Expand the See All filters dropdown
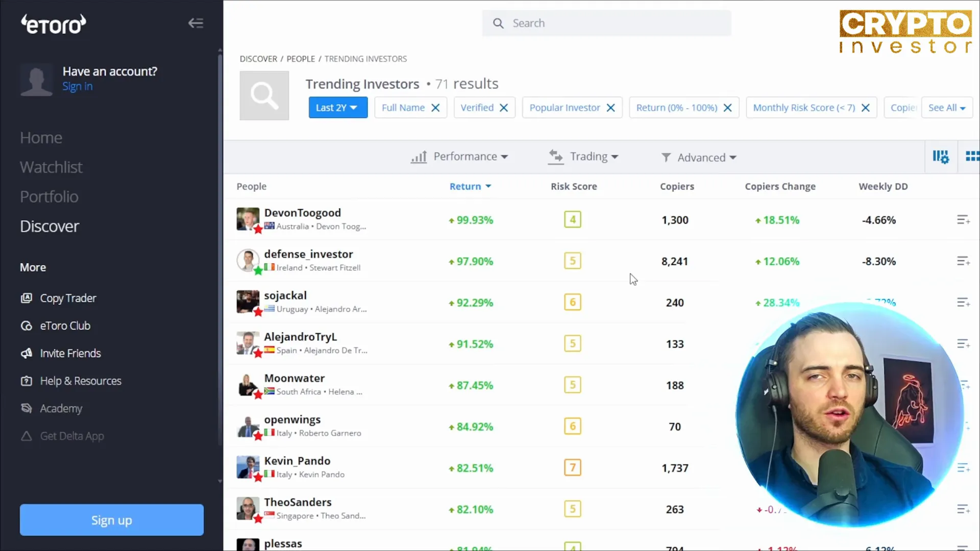This screenshot has height=551, width=980. pyautogui.click(x=947, y=108)
